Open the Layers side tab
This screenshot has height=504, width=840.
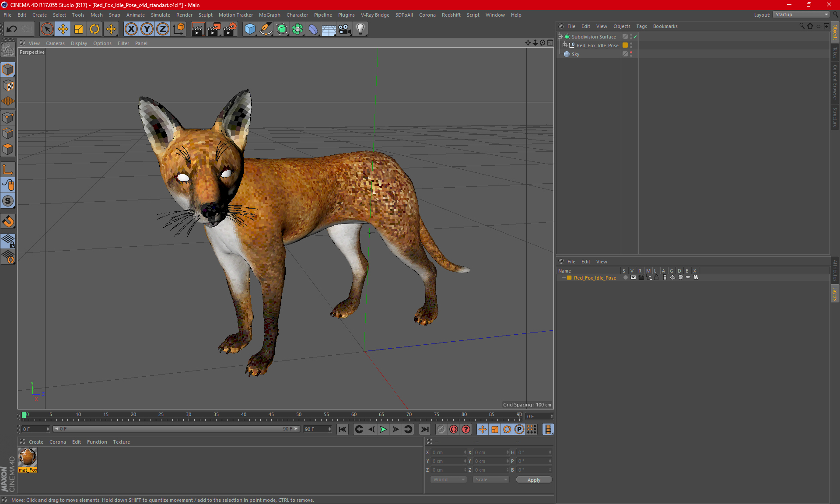point(835,294)
